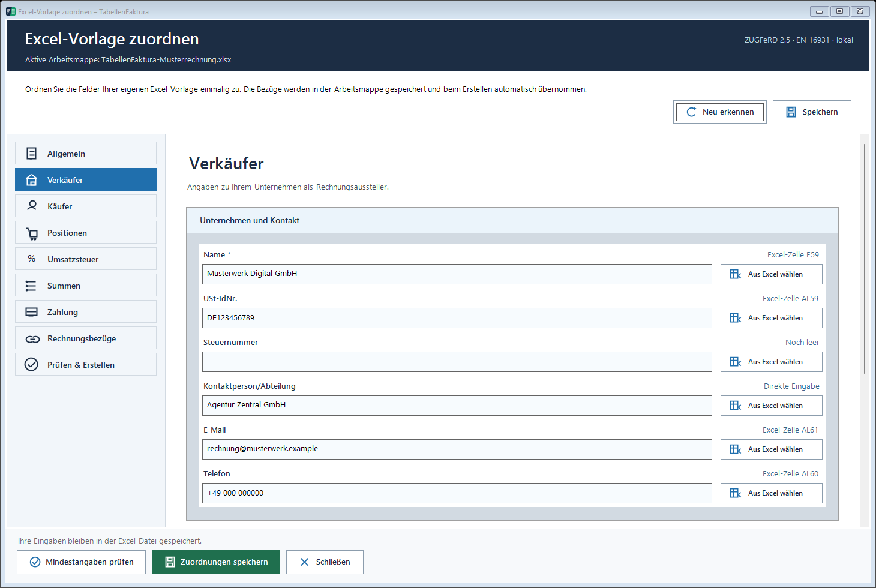Click the TabellenFaktura app icon in title bar
The height and width of the screenshot is (588, 876).
pos(11,11)
